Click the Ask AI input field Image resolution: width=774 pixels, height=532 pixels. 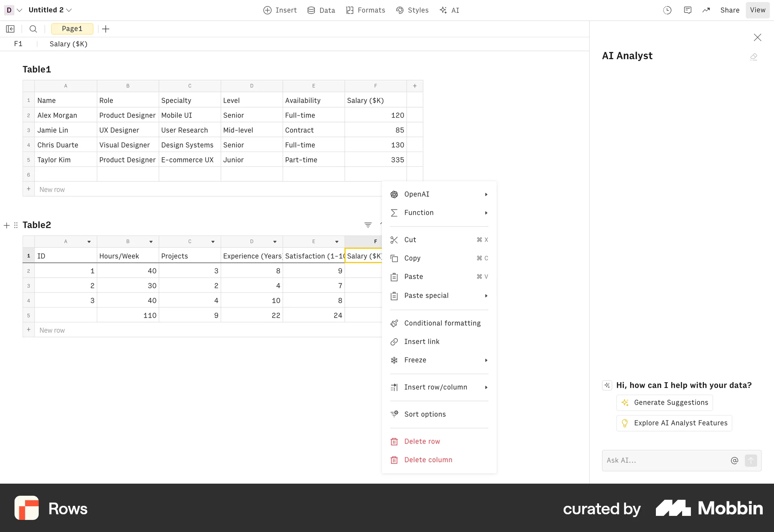tap(665, 460)
